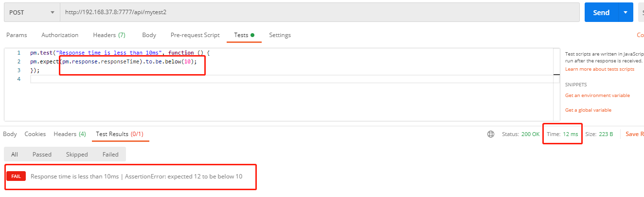Click Learn more about tests scripts link

pyautogui.click(x=599, y=69)
